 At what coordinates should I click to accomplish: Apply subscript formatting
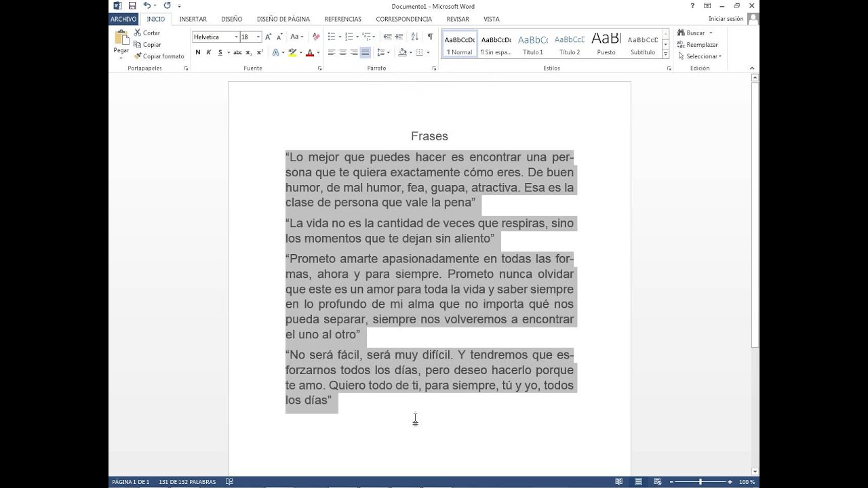click(249, 52)
